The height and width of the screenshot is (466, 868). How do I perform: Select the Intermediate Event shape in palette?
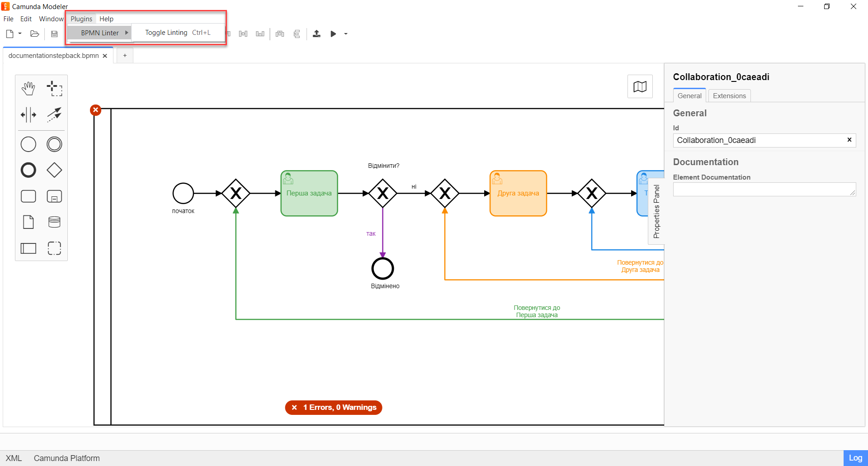pos(54,144)
